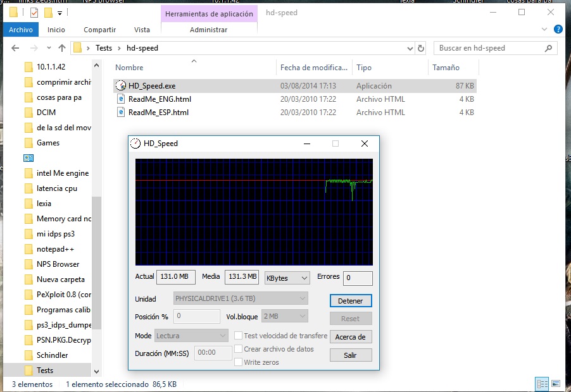This screenshot has height=392, width=571.
Task: Select the Schindler folder in sidebar
Action: coord(52,355)
